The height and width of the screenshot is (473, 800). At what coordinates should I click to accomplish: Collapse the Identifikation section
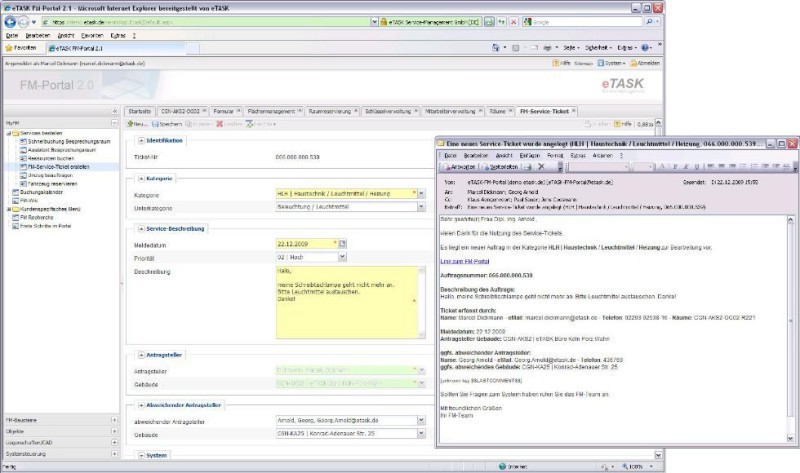pyautogui.click(x=141, y=140)
